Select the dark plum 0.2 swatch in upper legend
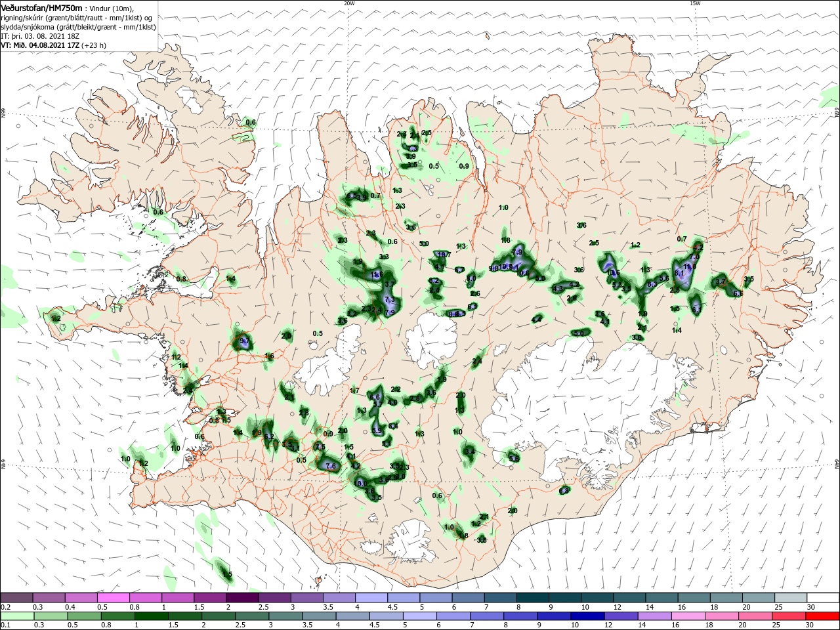 click(16, 598)
